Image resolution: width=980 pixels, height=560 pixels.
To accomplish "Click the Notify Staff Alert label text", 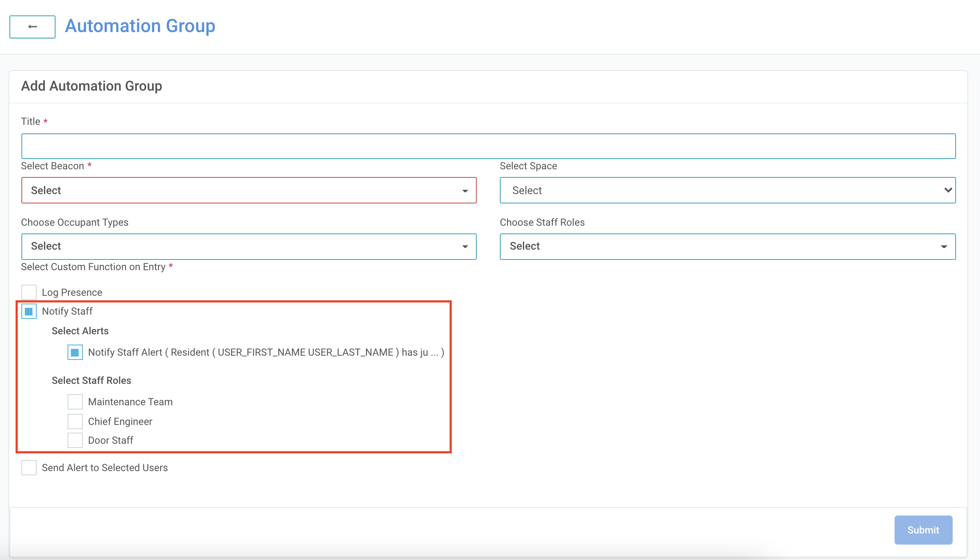I will [x=266, y=352].
